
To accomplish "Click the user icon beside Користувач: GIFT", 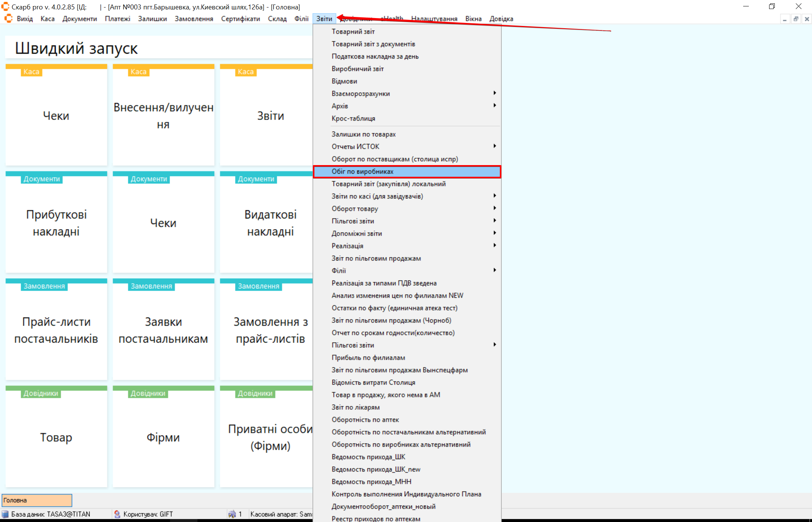I will [x=117, y=514].
